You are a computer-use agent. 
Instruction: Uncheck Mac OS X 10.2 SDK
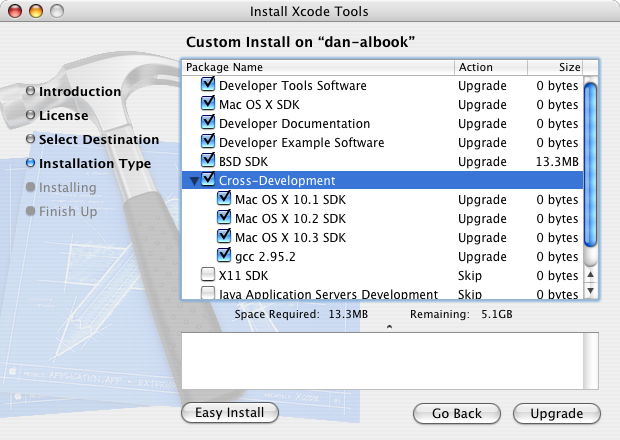coord(224,218)
